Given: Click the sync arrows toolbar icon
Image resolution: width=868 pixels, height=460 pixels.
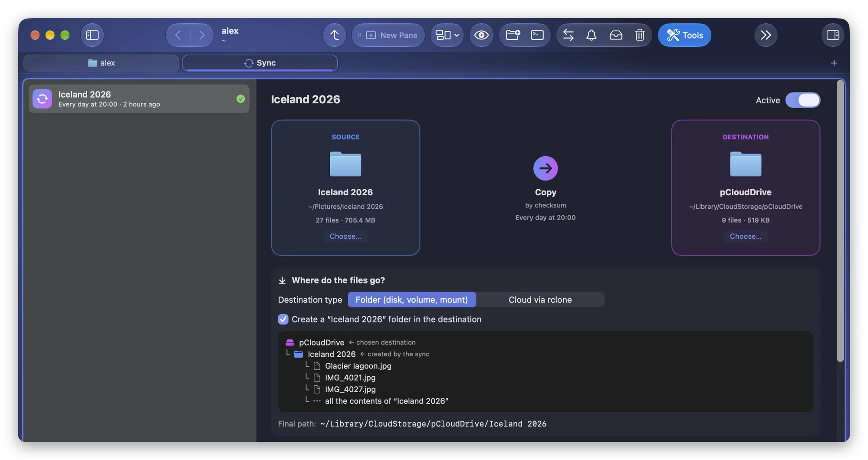Looking at the screenshot, I should [568, 35].
